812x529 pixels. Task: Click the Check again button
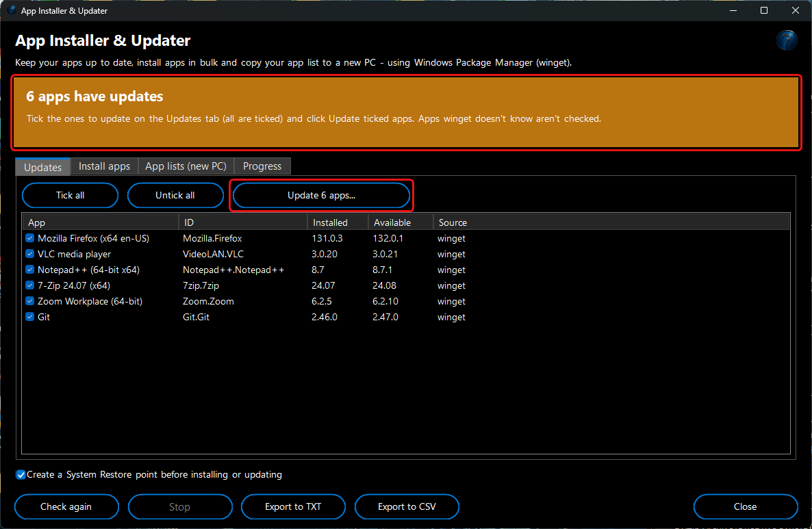(x=66, y=506)
